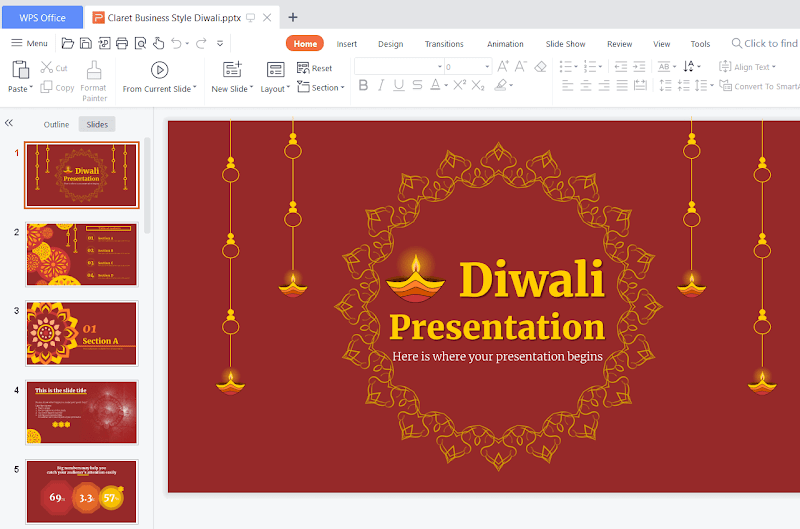Viewport: 800px width, 529px height.
Task: Toggle underline formatting
Action: pyautogui.click(x=399, y=85)
